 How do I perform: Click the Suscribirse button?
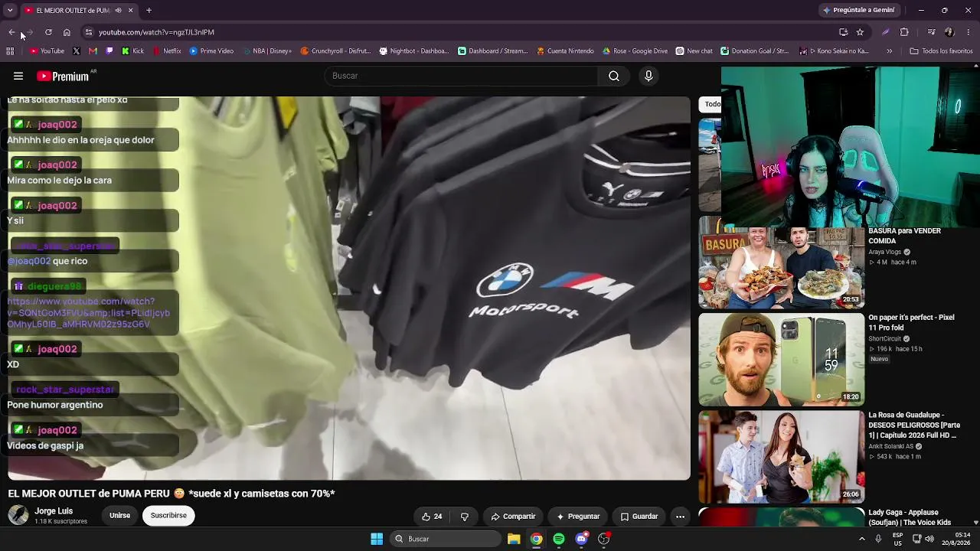(168, 515)
